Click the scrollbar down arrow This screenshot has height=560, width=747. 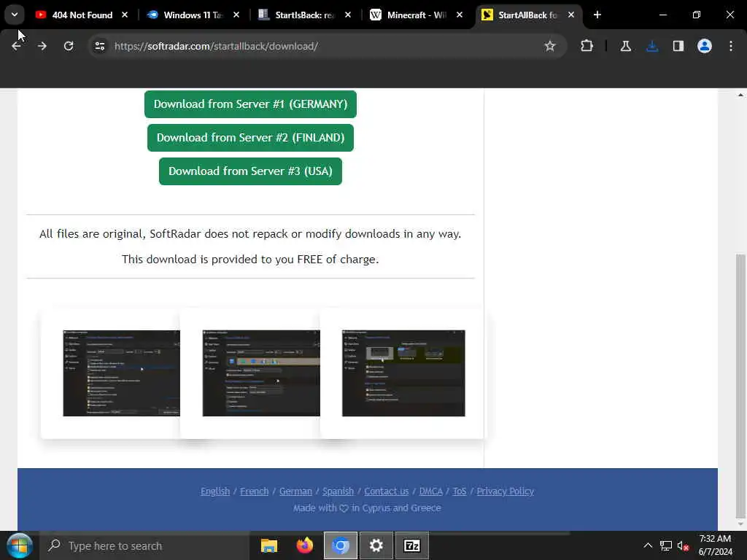click(740, 524)
